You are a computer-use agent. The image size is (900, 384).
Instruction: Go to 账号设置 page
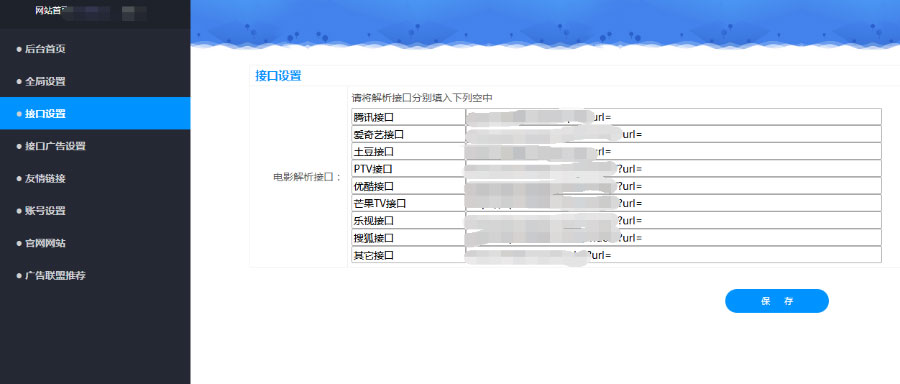pos(45,211)
